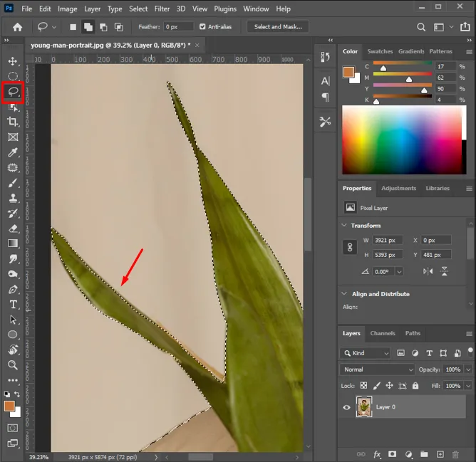
Task: Select the Lasso tool
Action: (x=13, y=91)
